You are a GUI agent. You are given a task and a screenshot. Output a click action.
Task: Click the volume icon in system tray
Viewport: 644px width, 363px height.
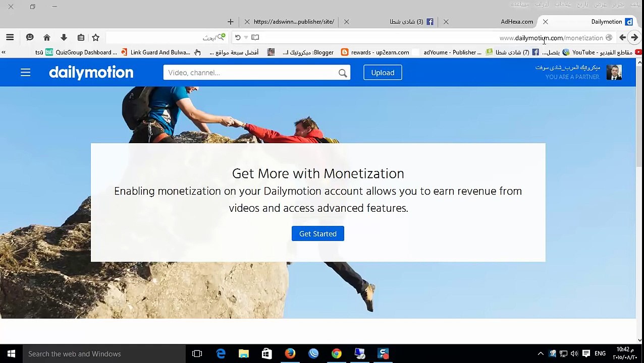574,354
